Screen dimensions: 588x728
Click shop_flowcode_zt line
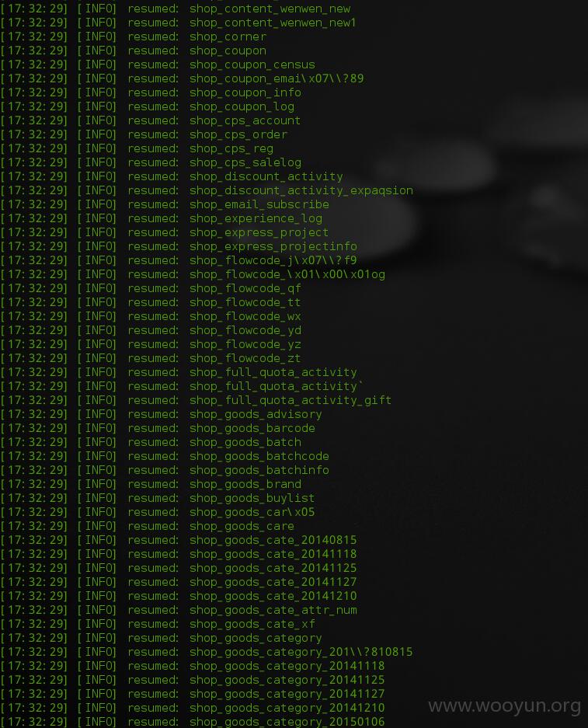[x=245, y=358]
